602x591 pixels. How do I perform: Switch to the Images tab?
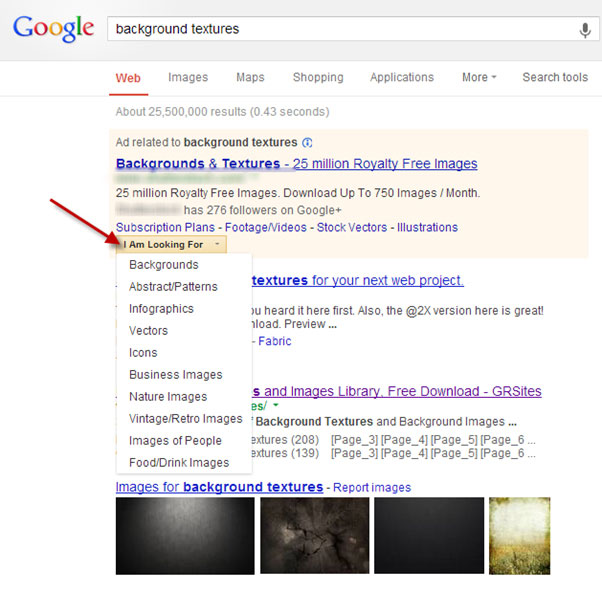[188, 78]
